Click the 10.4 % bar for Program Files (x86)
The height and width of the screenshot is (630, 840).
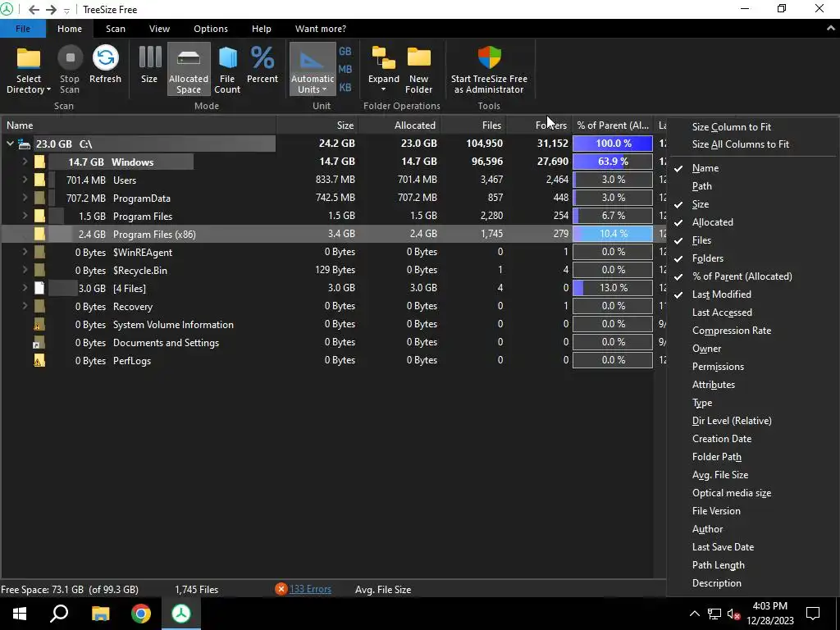(x=613, y=234)
